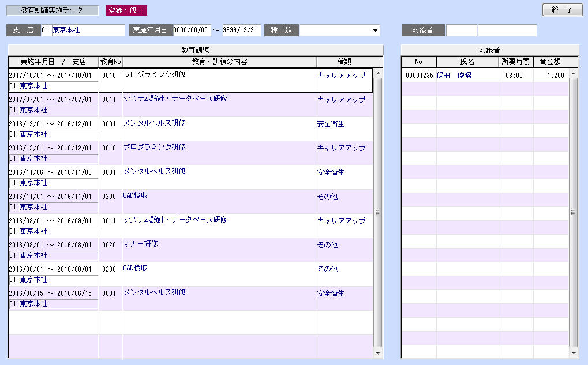Click キャリアアップ type in the 2017/10/01 row
The height and width of the screenshot is (365, 588).
pyautogui.click(x=341, y=76)
